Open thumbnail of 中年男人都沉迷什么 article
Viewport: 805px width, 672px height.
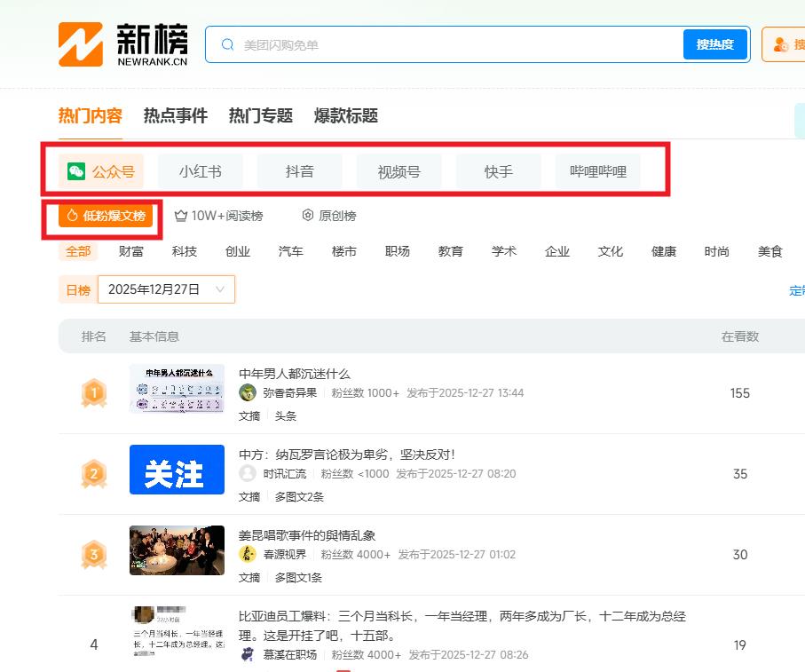tap(178, 389)
